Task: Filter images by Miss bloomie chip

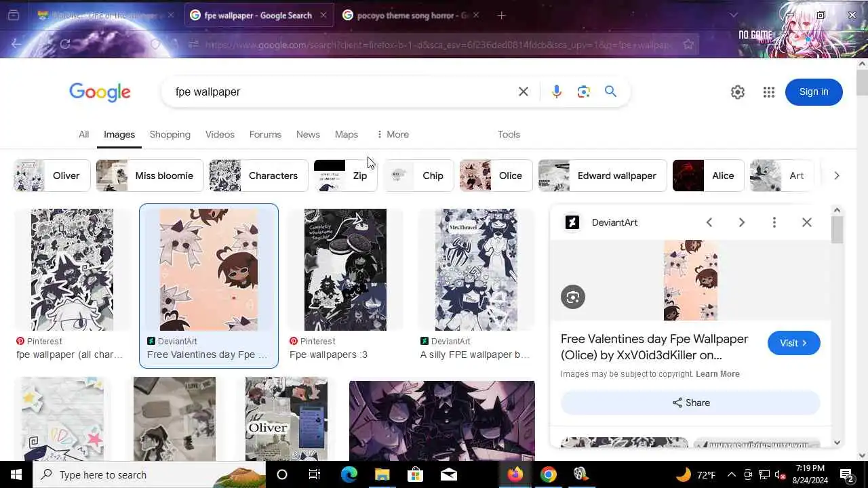Action: 149,176
